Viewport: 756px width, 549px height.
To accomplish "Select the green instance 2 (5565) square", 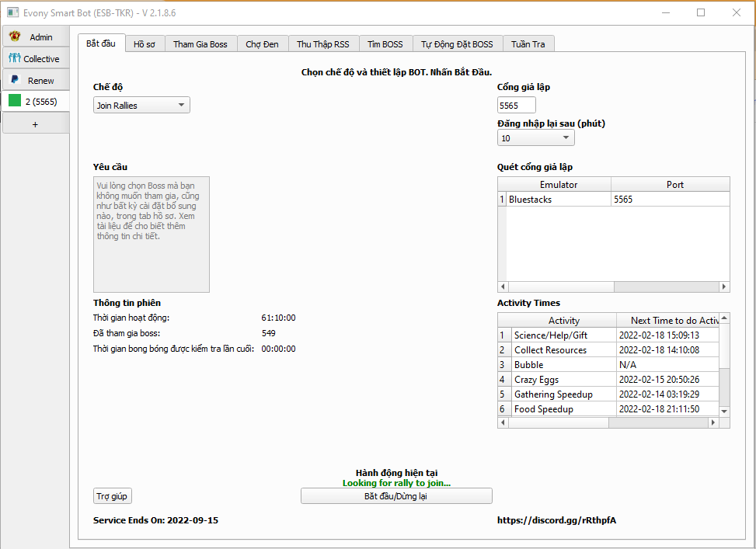I will pyautogui.click(x=15, y=101).
